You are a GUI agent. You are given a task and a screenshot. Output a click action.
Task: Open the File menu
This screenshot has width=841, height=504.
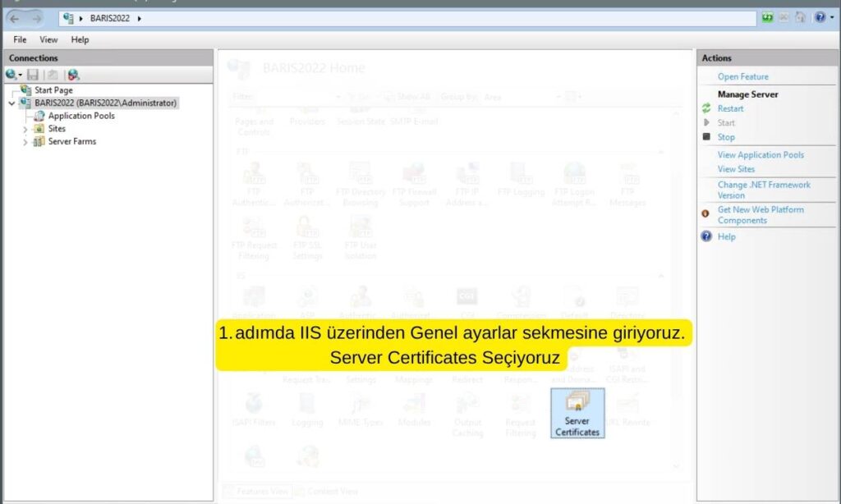pos(20,39)
